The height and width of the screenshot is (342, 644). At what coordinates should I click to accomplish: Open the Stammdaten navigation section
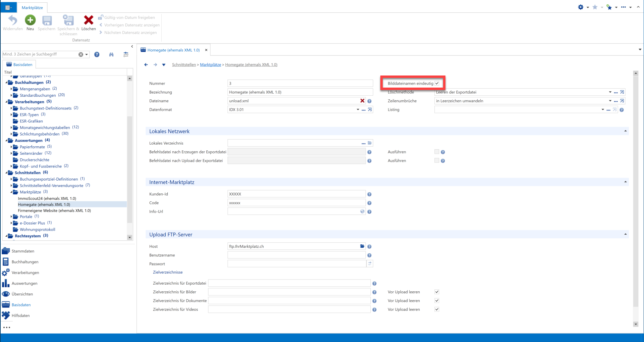click(23, 251)
